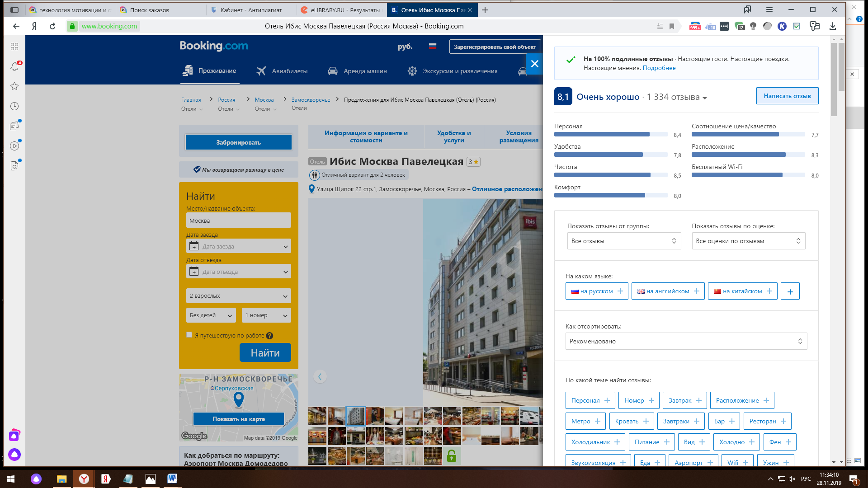Close the reviews side panel
The height and width of the screenshot is (488, 868).
[534, 64]
